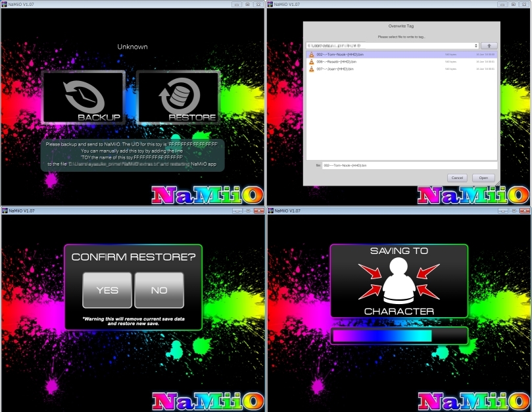Select the 002 Tom-Nook (HHD).bin file row
Image resolution: width=532 pixels, height=412 pixels.
(x=401, y=55)
